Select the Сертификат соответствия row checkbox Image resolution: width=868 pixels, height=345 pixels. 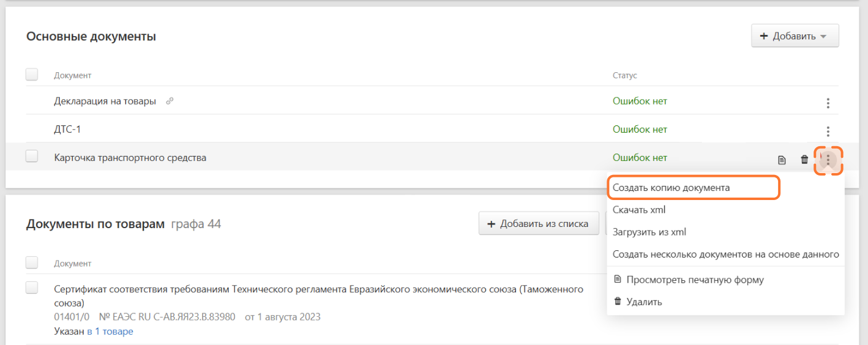32,287
